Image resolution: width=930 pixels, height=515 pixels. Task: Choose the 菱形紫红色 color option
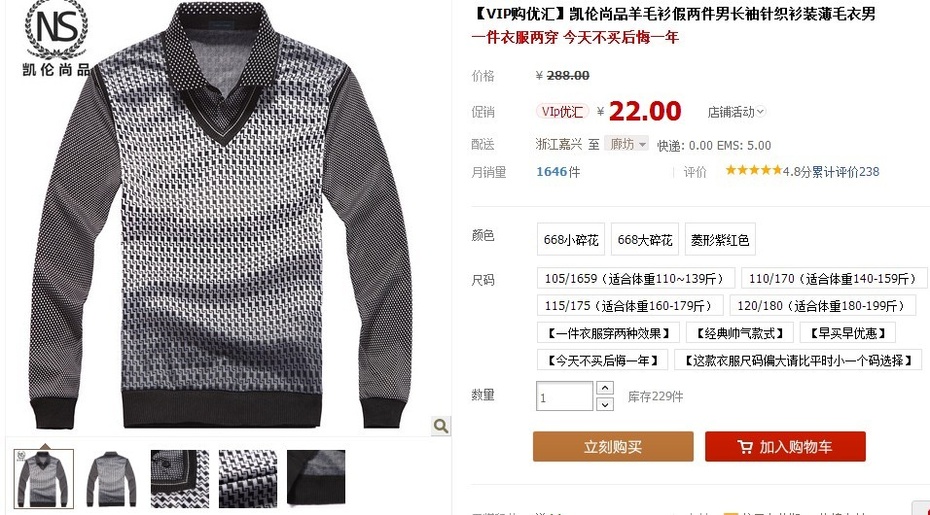[720, 240]
